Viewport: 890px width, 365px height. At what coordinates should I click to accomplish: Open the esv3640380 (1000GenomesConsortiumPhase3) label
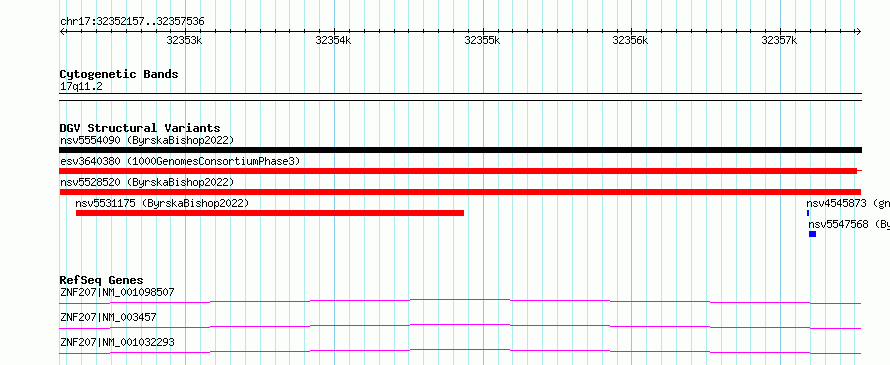click(180, 161)
